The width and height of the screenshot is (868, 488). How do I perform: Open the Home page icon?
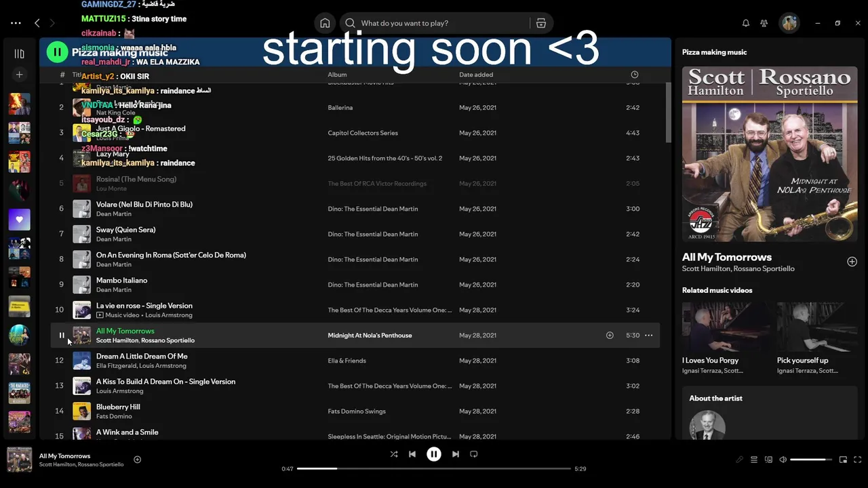point(325,23)
